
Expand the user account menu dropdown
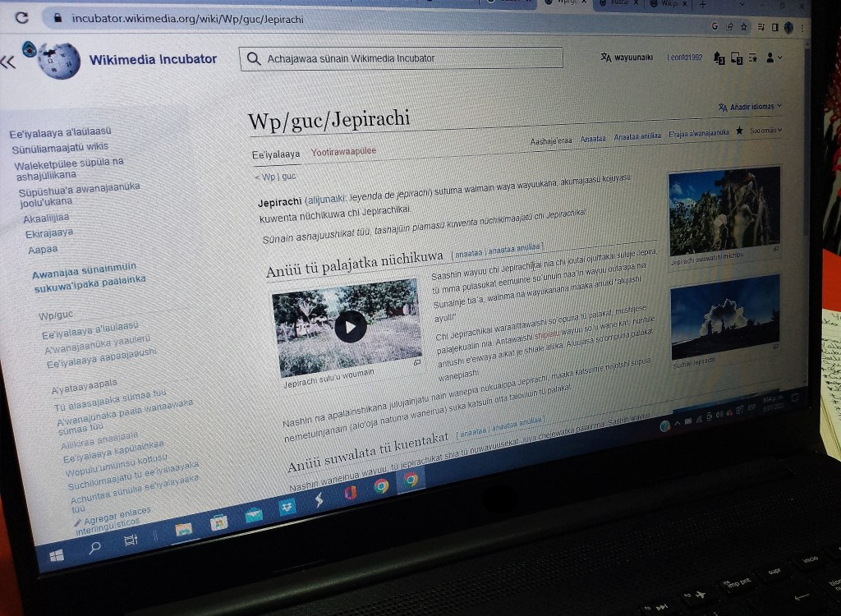[x=774, y=58]
